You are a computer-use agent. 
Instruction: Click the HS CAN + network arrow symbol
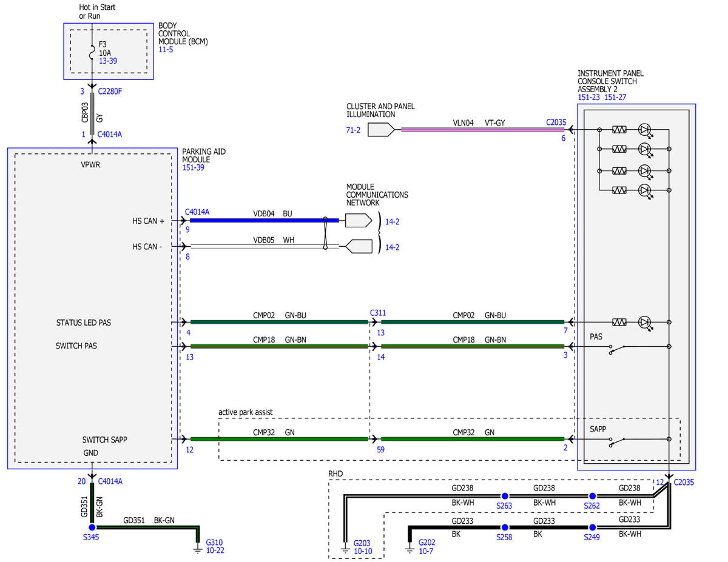click(358, 221)
